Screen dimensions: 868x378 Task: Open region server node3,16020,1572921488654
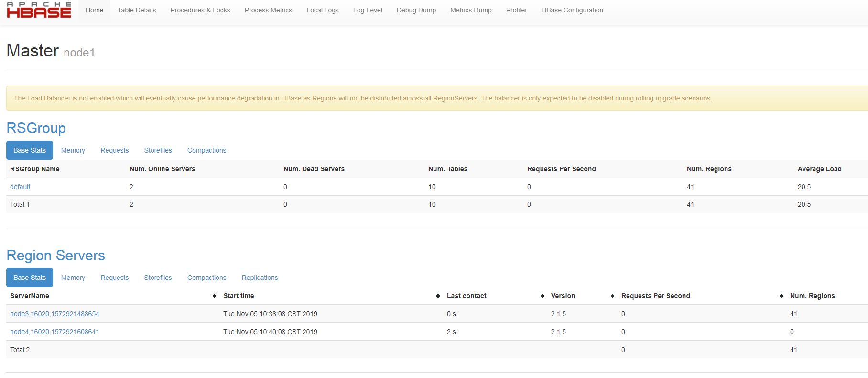(x=54, y=314)
